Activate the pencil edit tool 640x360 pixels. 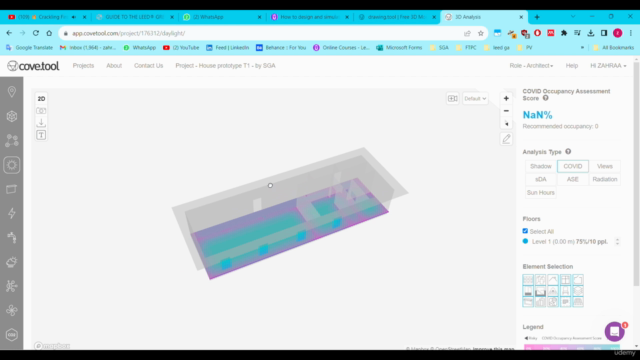506,139
